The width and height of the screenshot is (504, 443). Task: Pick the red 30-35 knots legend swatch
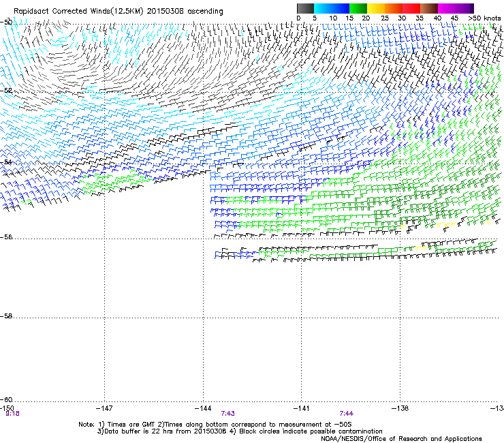tap(411, 8)
